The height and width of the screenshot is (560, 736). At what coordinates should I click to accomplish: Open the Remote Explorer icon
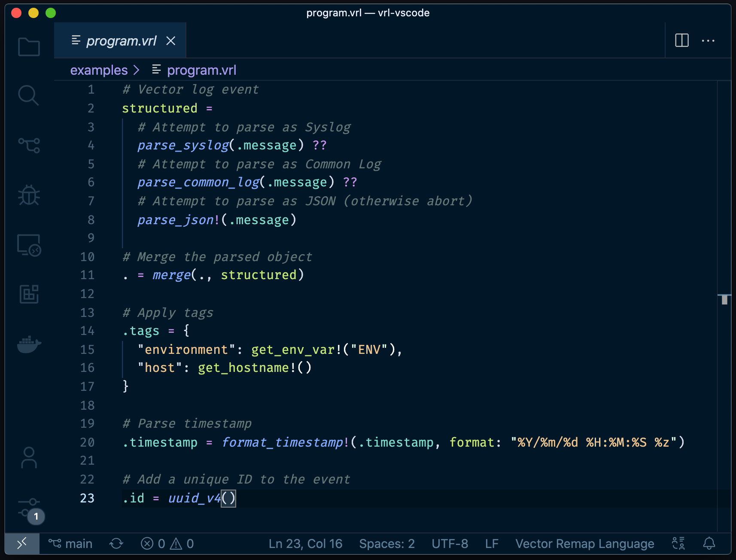29,245
